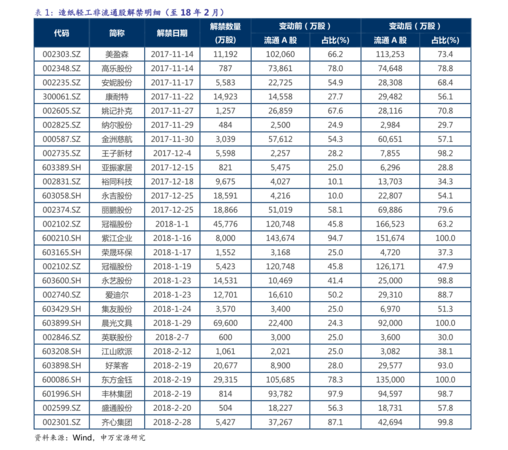Viewport: 508px width, 450px height.
Task: Select unlock date 2017-12-15
Action: tap(172, 167)
